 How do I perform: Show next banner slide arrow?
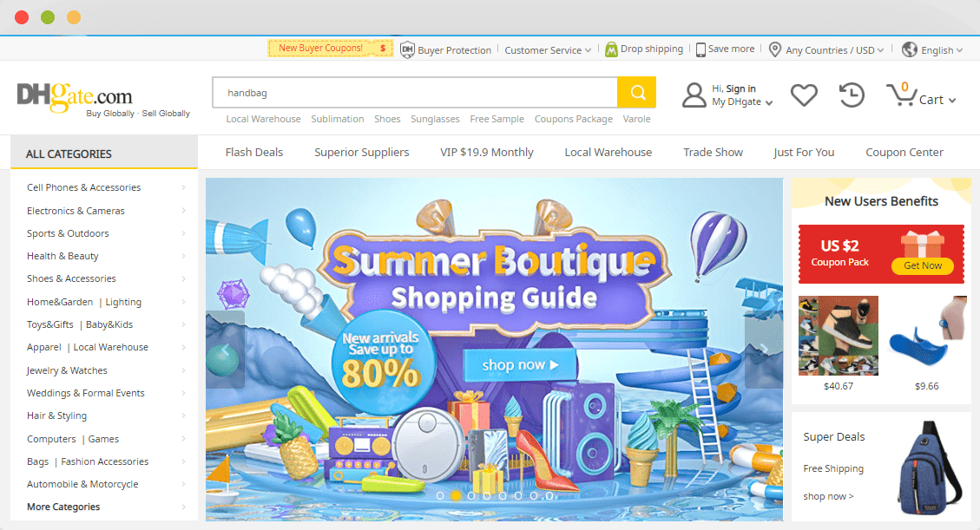click(x=764, y=350)
